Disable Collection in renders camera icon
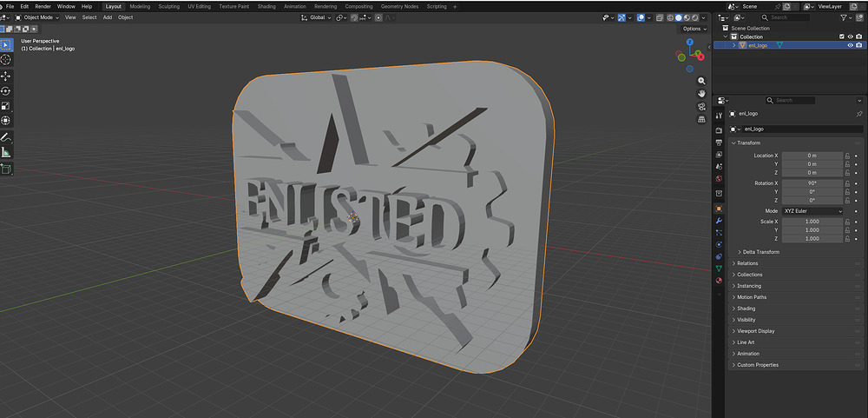 click(859, 36)
